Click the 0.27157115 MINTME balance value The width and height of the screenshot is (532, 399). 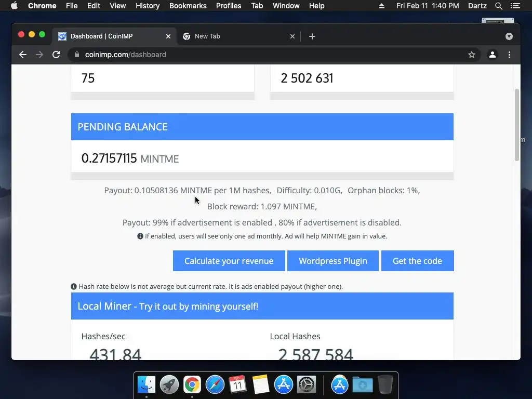click(x=130, y=158)
